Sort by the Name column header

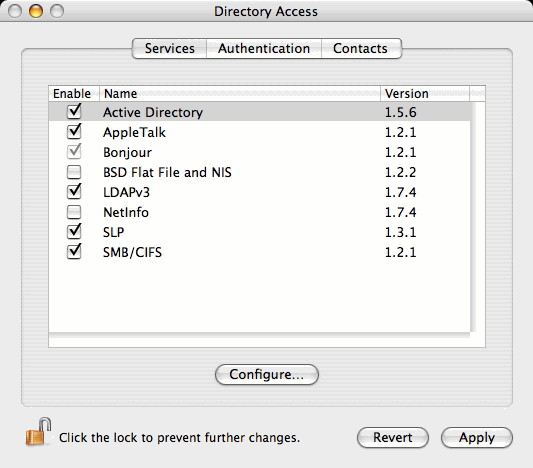240,93
